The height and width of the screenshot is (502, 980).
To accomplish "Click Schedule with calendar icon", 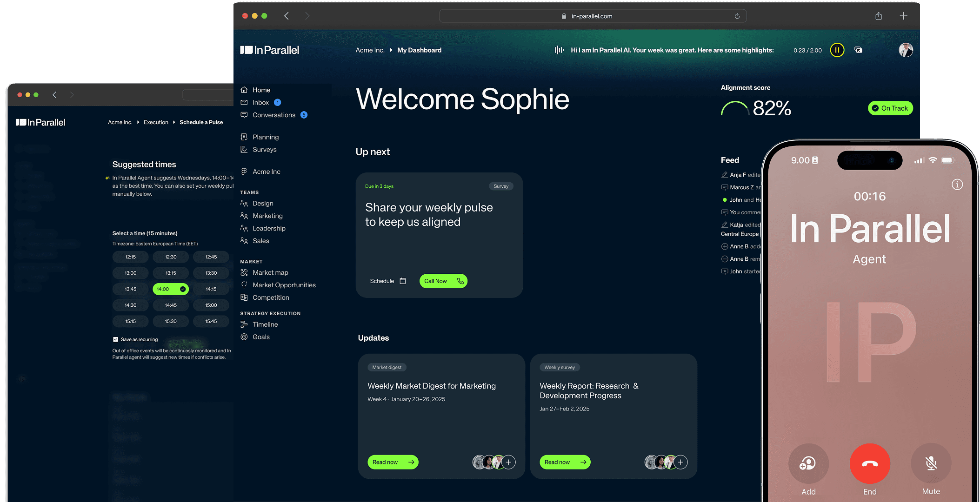I will (x=387, y=281).
